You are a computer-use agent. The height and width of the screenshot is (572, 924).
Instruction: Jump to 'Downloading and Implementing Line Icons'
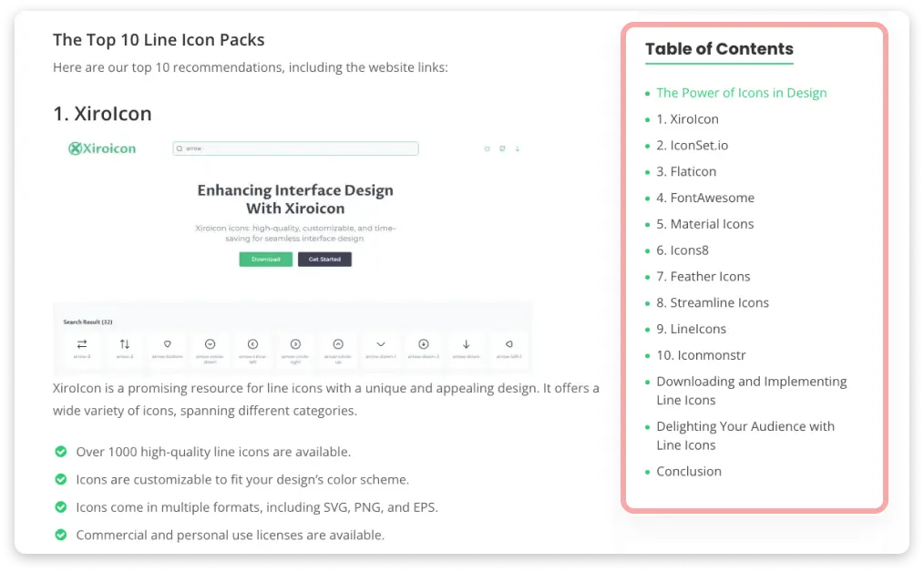click(751, 390)
